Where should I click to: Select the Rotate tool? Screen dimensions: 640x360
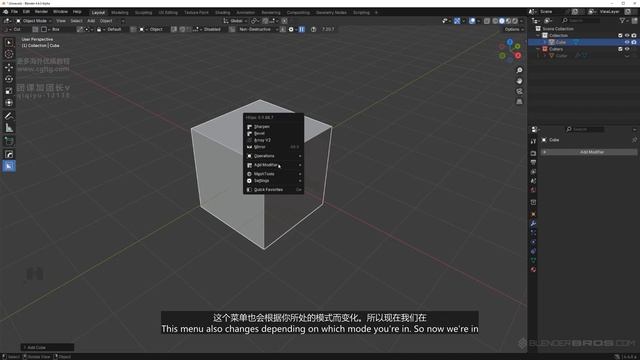pos(9,79)
